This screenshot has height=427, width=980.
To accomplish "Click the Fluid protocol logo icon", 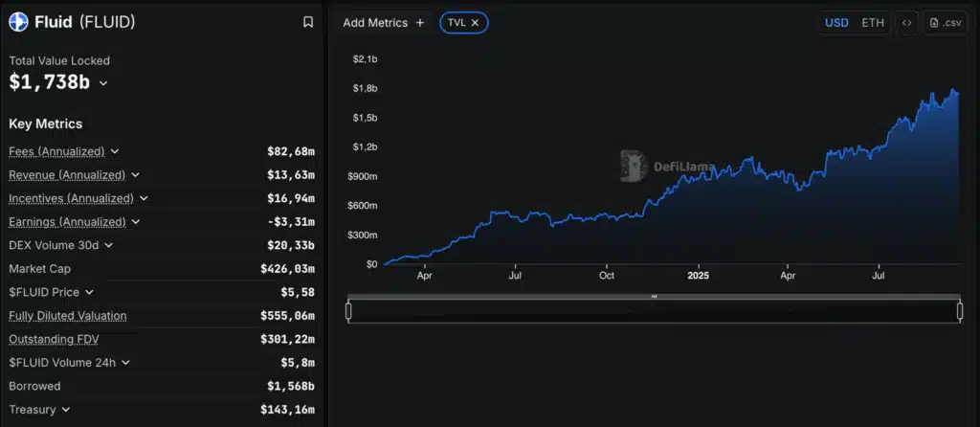I will tap(18, 22).
